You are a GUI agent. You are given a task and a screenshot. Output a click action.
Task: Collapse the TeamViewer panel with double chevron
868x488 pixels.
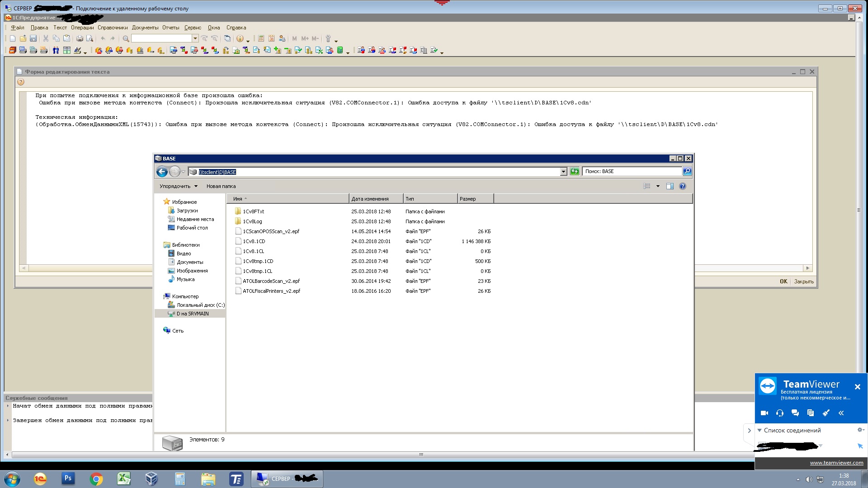[x=841, y=413]
